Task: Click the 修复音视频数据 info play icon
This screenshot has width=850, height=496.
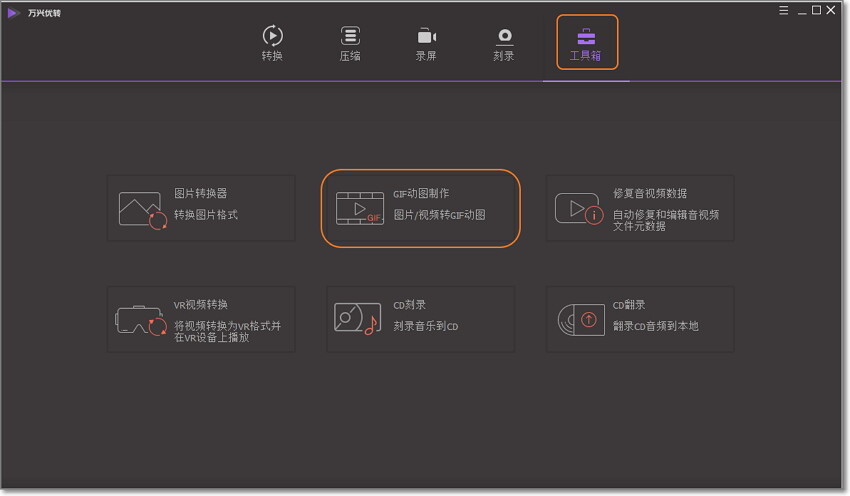Action: tap(579, 208)
